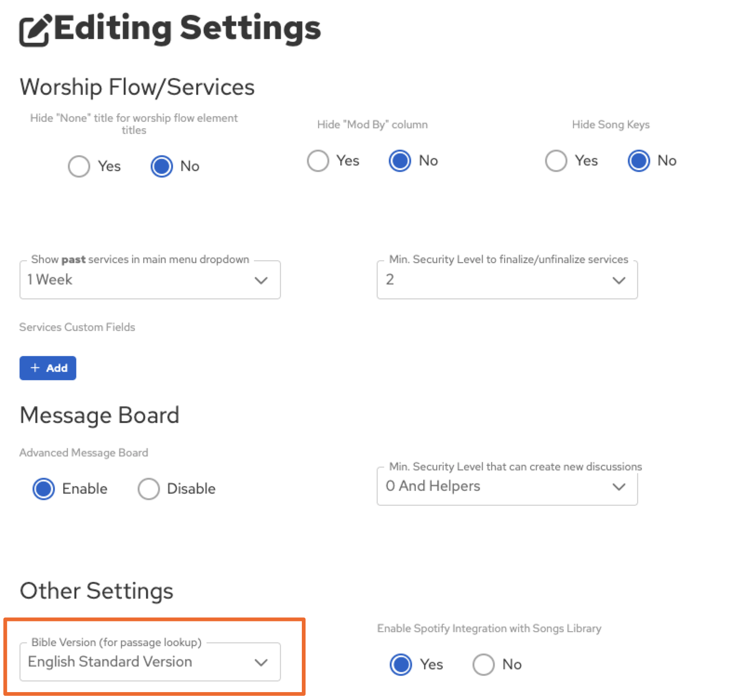Image resolution: width=746 pixels, height=700 pixels.
Task: Turn on Spotify Integration with Yes
Action: coord(401,665)
